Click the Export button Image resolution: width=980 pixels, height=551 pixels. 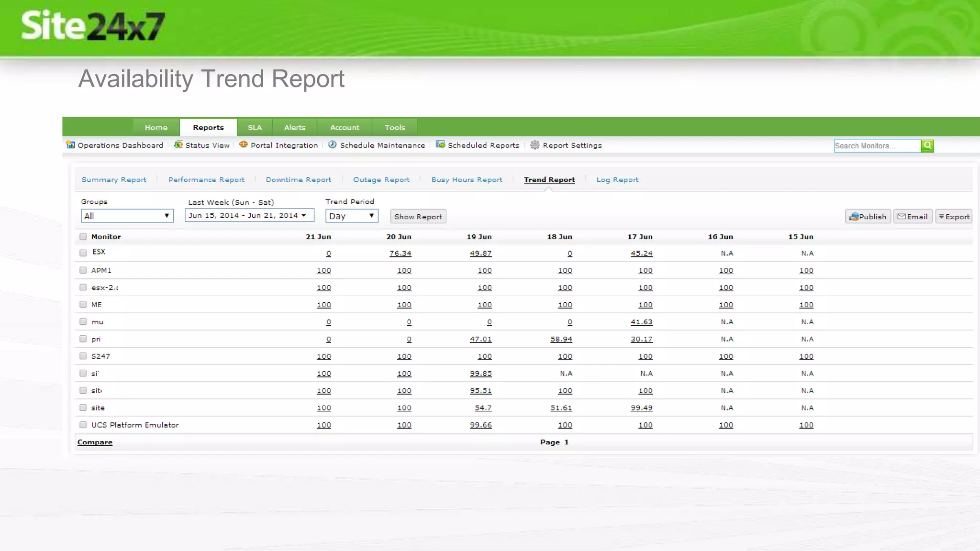coord(954,217)
